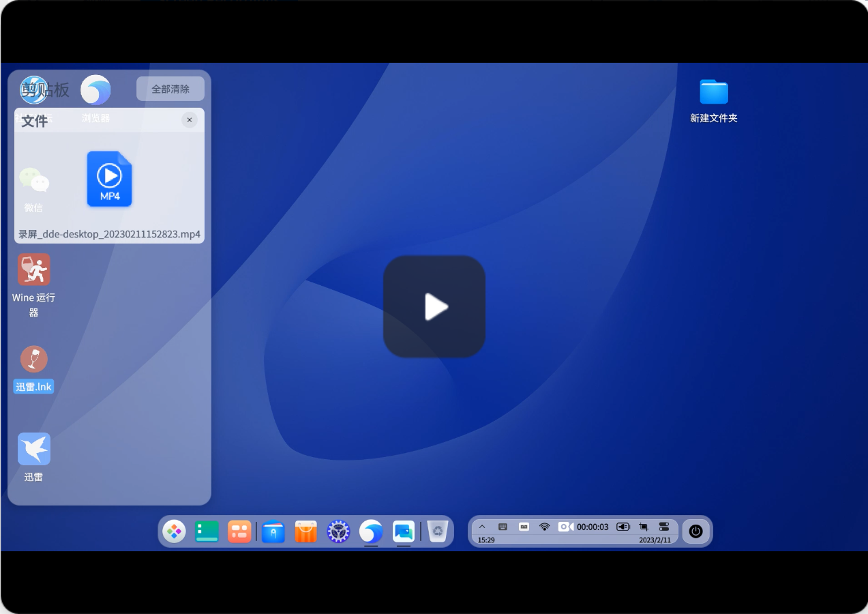Select the 微信 desktop icon
The height and width of the screenshot is (614, 868).
(33, 180)
